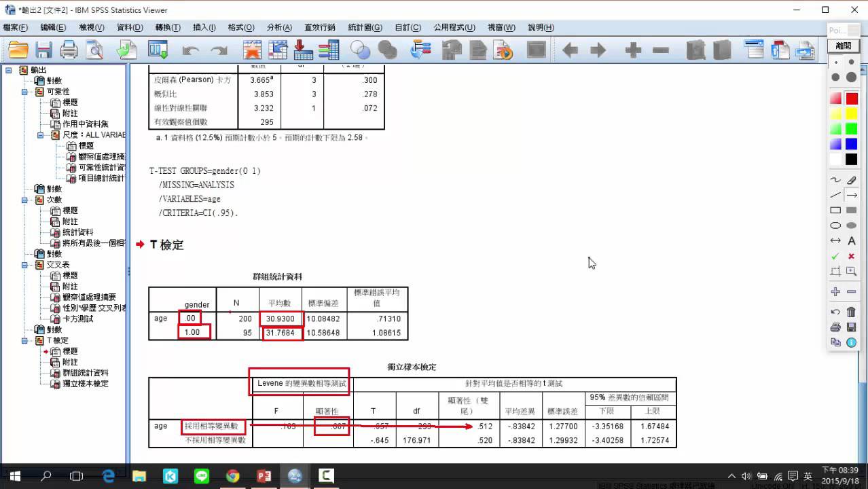Click the Open file folder icon

18,50
